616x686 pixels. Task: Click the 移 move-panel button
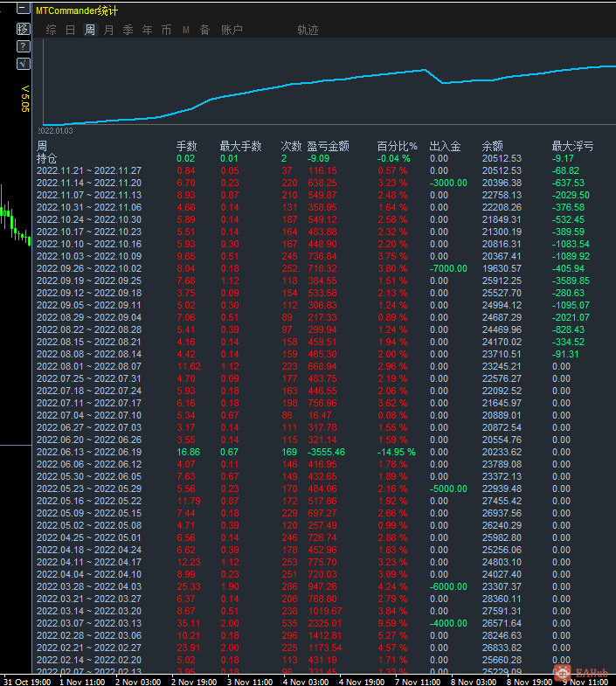24,29
